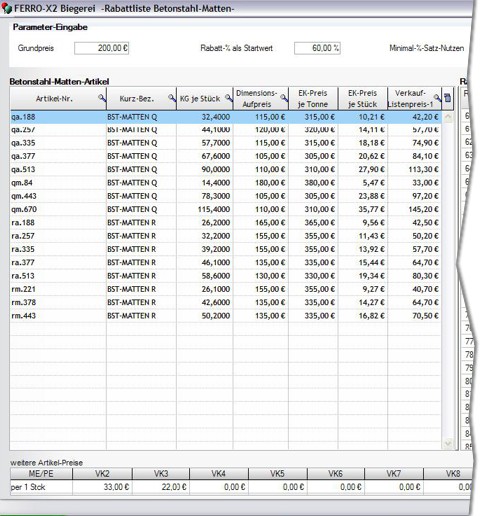Click scroll down arrow of article table
The height and width of the screenshot is (516, 480).
click(448, 443)
